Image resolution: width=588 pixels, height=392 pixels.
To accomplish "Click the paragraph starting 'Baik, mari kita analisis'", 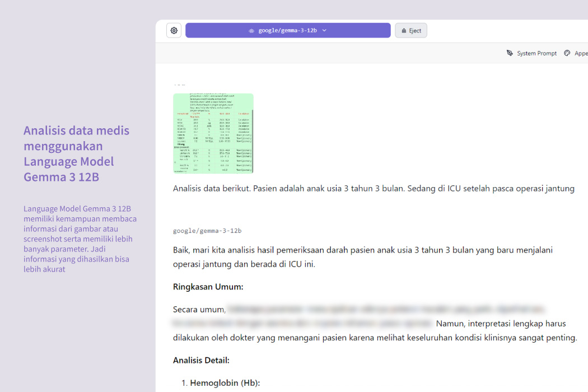I will [363, 257].
